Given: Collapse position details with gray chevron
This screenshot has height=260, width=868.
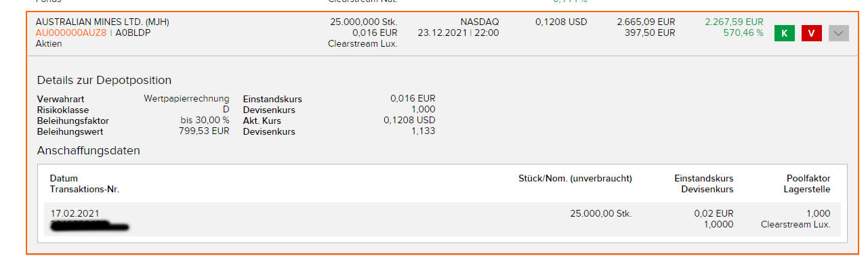Looking at the screenshot, I should click(x=839, y=32).
